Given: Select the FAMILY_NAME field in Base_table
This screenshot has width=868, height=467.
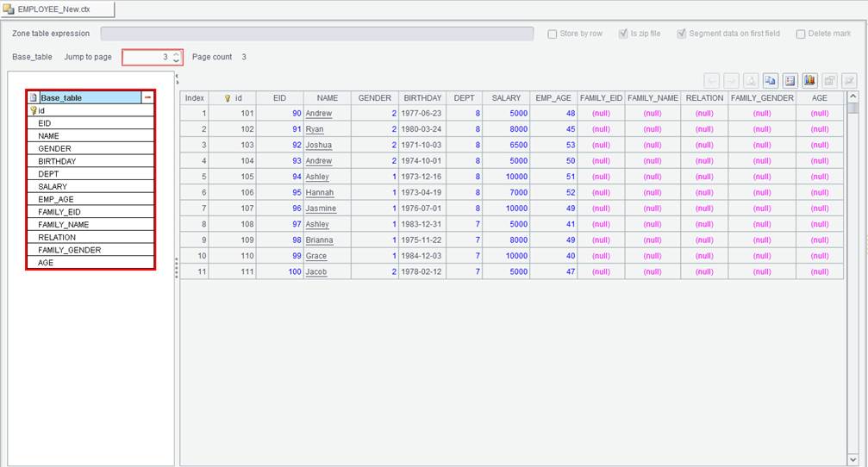Looking at the screenshot, I should (x=91, y=225).
